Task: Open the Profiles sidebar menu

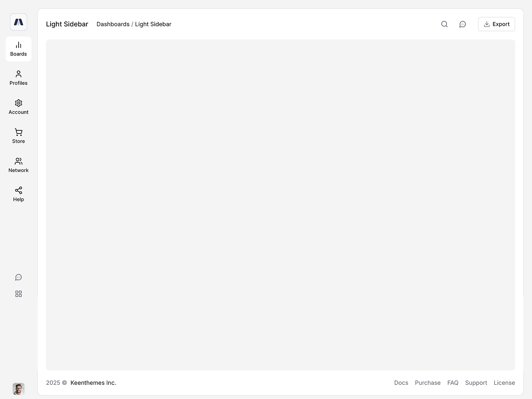Action: [19, 78]
